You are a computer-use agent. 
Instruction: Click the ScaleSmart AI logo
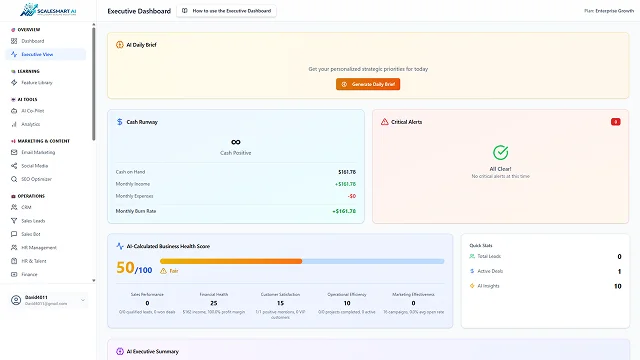[x=48, y=10]
